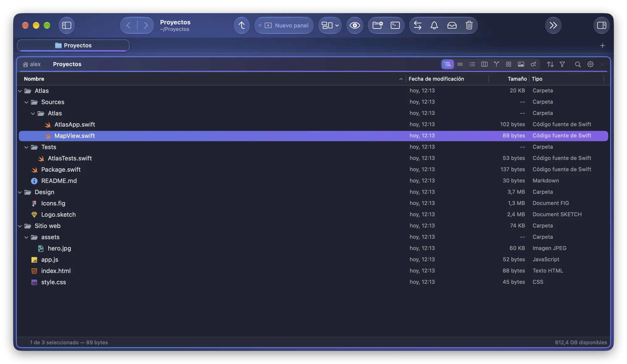Switch to the branching hierarchy view icon
This screenshot has width=627, height=364.
[496, 64]
